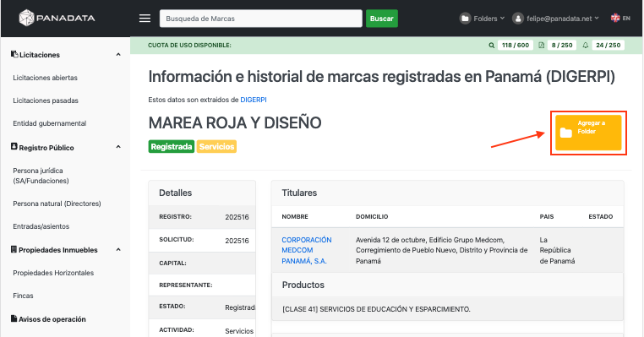Click the MAREA ROJA Y DISEÑO title

click(235, 122)
